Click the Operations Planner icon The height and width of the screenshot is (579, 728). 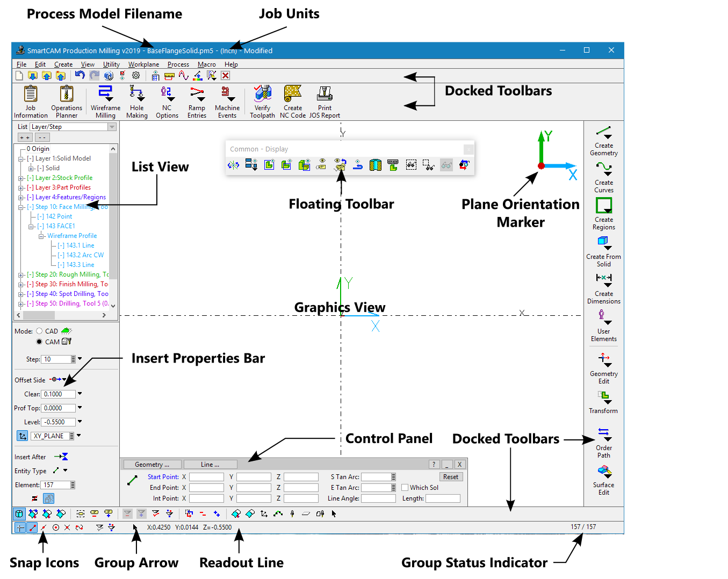pos(67,95)
